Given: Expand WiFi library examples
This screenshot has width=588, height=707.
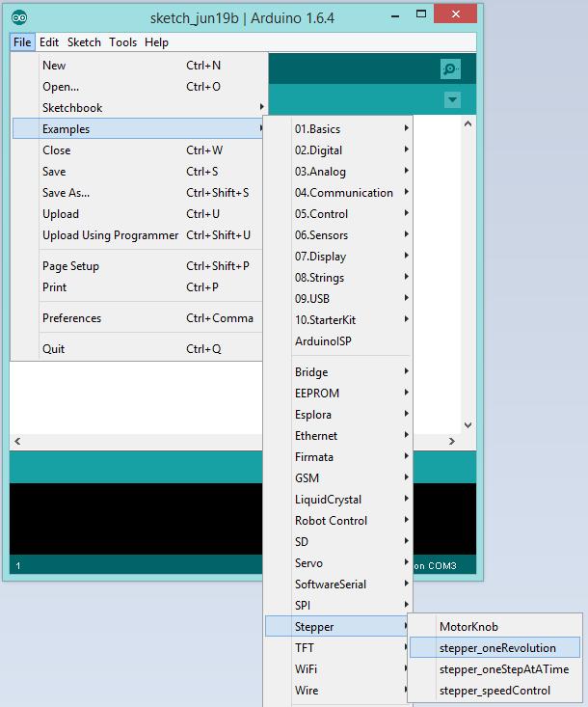Looking at the screenshot, I should (x=338, y=668).
